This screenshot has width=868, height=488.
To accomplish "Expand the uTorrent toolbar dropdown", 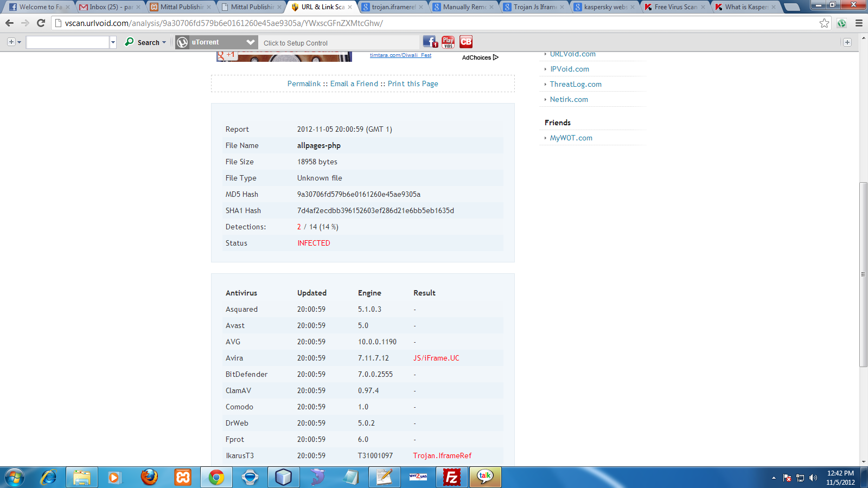I will tap(250, 42).
